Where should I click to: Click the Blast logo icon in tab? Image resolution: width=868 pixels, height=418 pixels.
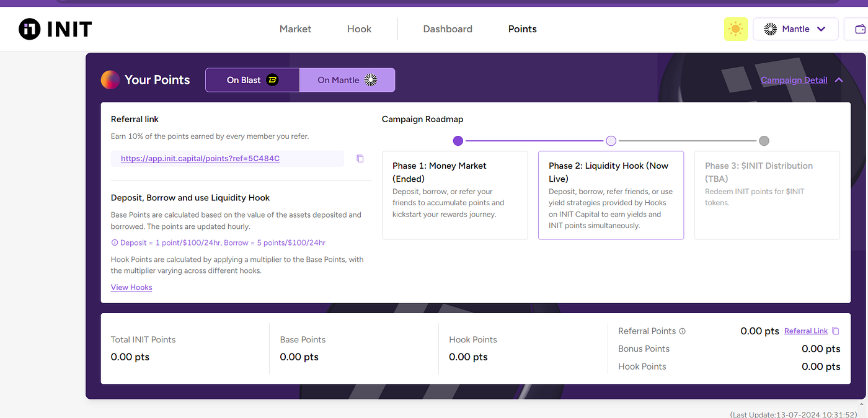(x=272, y=80)
